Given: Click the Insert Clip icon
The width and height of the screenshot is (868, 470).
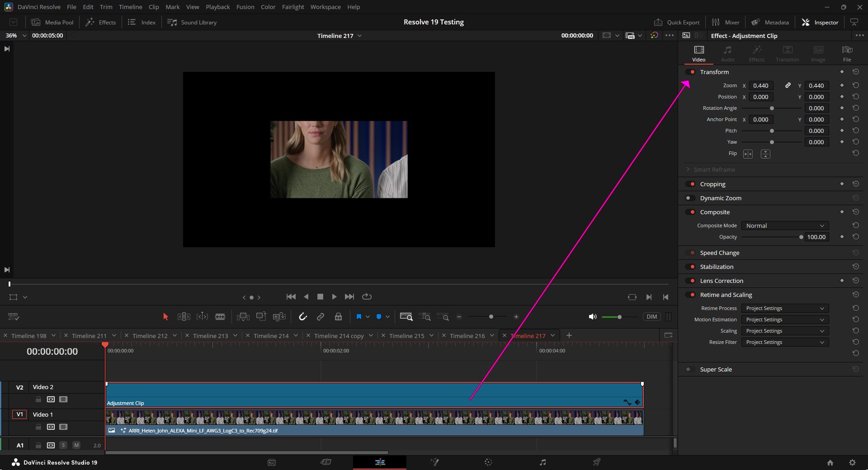Looking at the screenshot, I should (x=243, y=317).
